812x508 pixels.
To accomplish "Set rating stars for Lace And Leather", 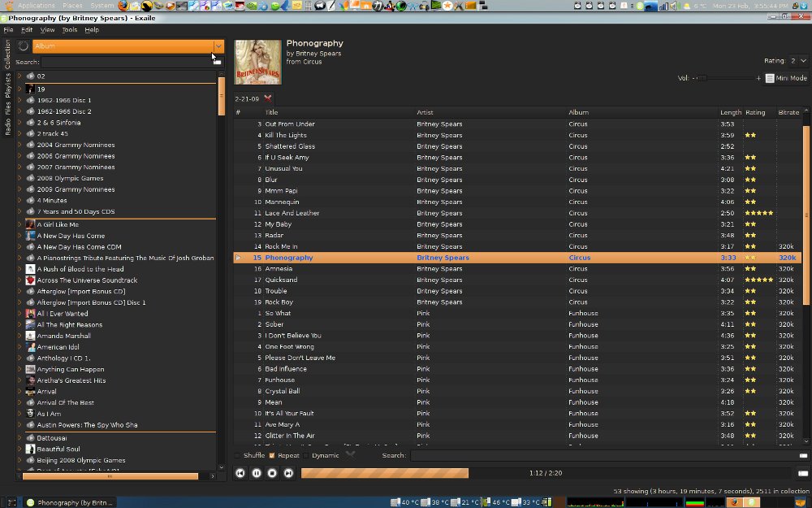I will click(759, 213).
